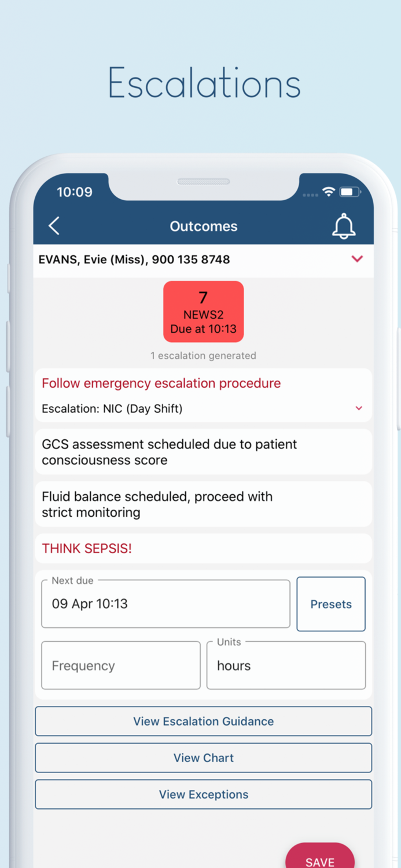Select the GCS assessment scheduled card

coord(203,452)
